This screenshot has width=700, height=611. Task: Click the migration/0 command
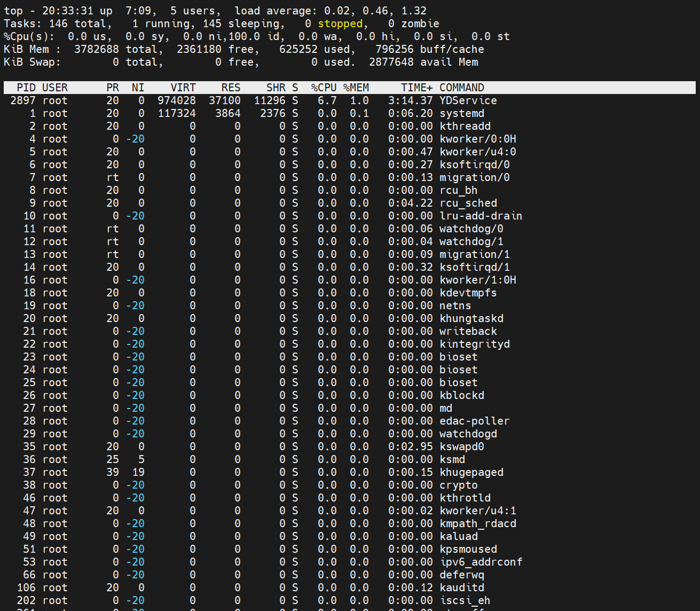475,177
